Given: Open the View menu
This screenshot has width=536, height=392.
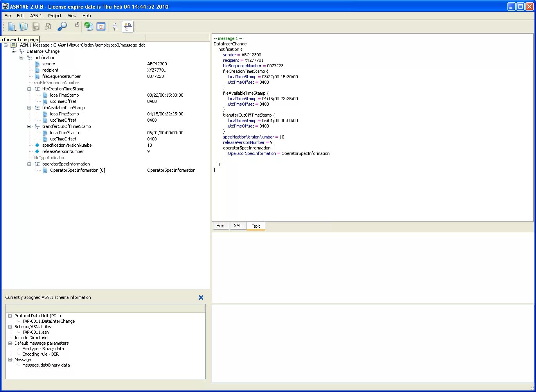Looking at the screenshot, I should point(72,16).
